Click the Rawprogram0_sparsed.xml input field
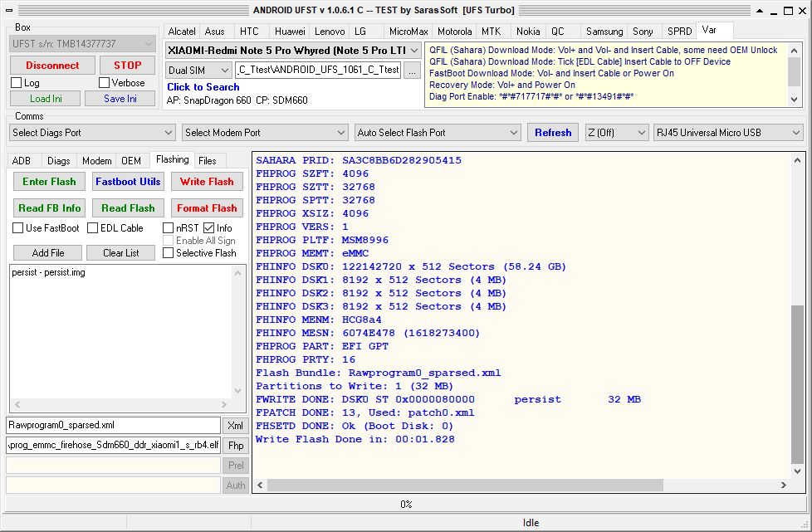 (x=114, y=426)
